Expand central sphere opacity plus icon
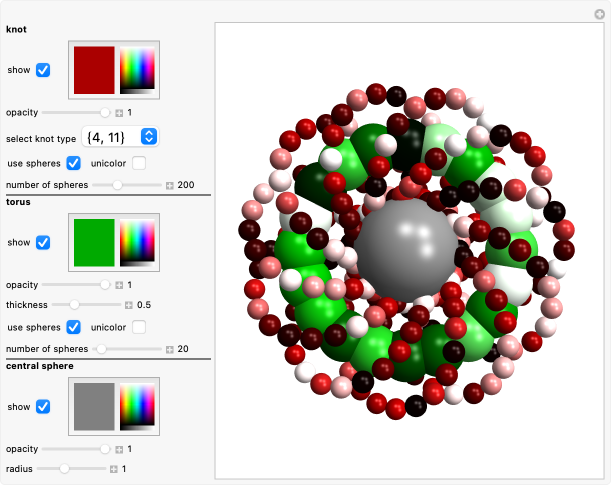Screen dimensions: 611x486 pos(119,449)
